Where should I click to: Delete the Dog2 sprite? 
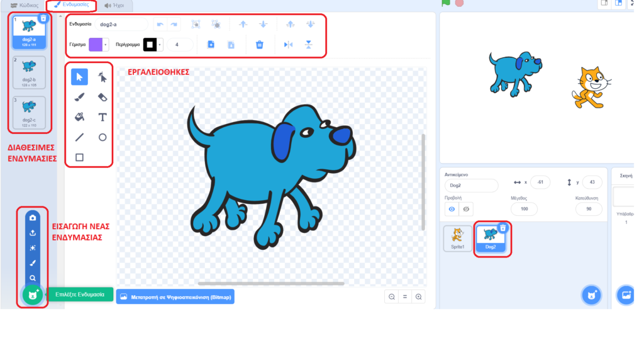[502, 228]
